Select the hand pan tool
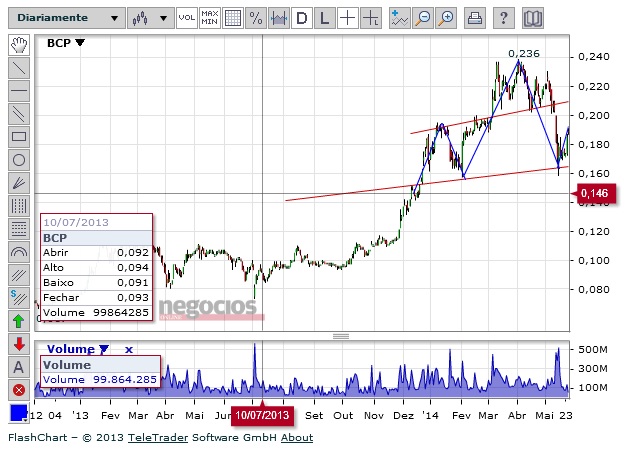Image resolution: width=629 pixels, height=458 pixels. tap(19, 45)
